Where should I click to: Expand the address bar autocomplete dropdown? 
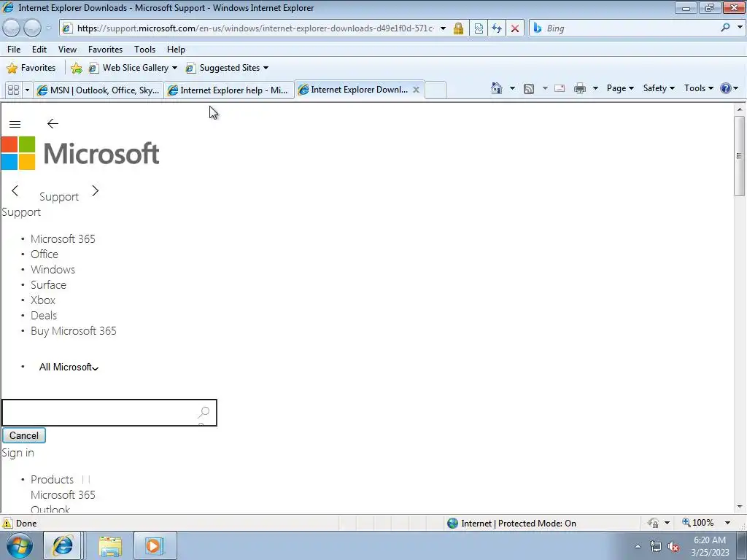[x=443, y=28]
